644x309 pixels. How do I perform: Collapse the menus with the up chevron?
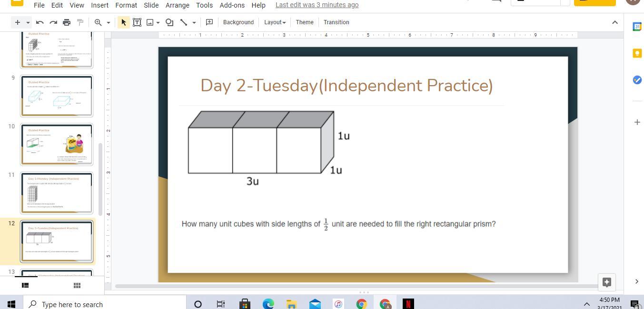coord(615,22)
